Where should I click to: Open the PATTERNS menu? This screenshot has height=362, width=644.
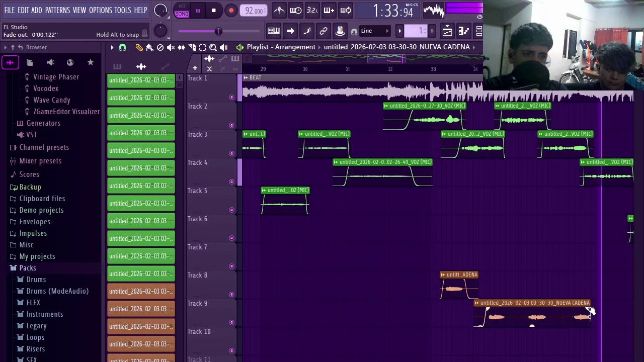click(57, 10)
